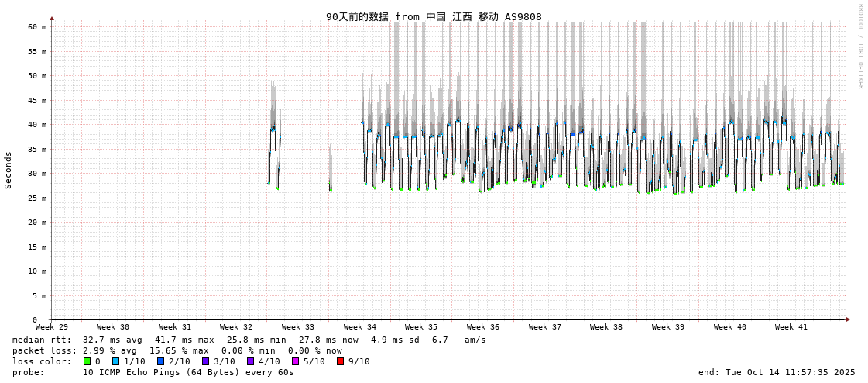Click the Week 33 x-axis label
This screenshot has width=868, height=383.
298,327
